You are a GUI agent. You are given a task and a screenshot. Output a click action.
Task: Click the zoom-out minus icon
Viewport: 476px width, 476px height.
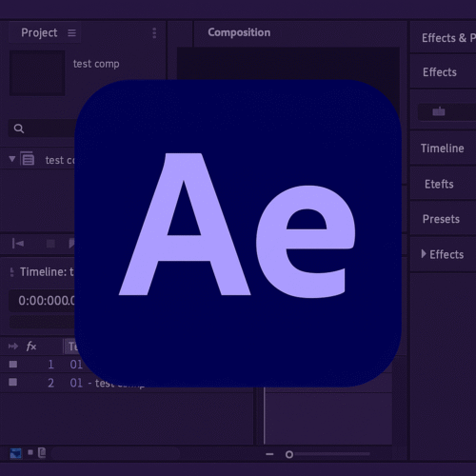(x=269, y=454)
